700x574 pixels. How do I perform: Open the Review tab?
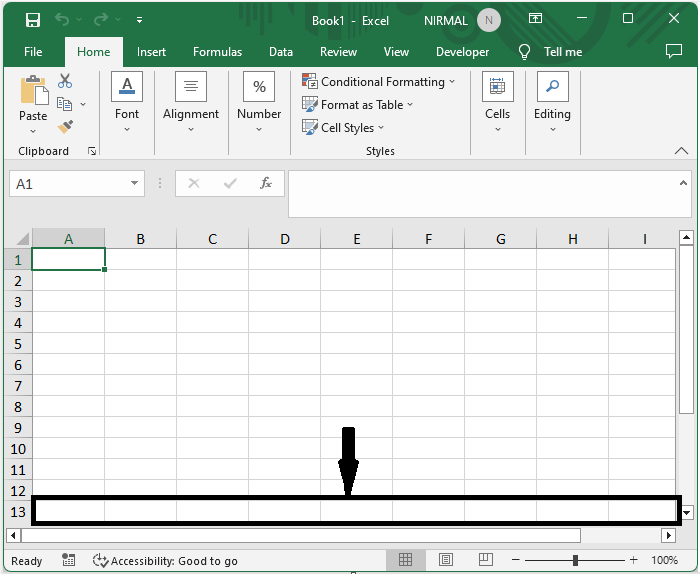[338, 52]
